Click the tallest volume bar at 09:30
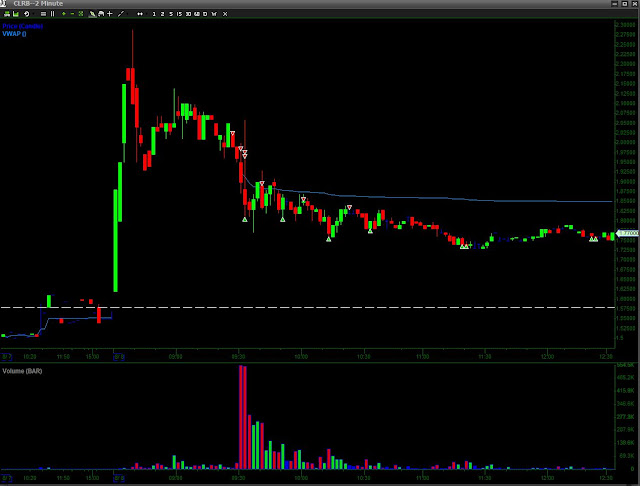The height and width of the screenshot is (486, 640). (x=241, y=417)
